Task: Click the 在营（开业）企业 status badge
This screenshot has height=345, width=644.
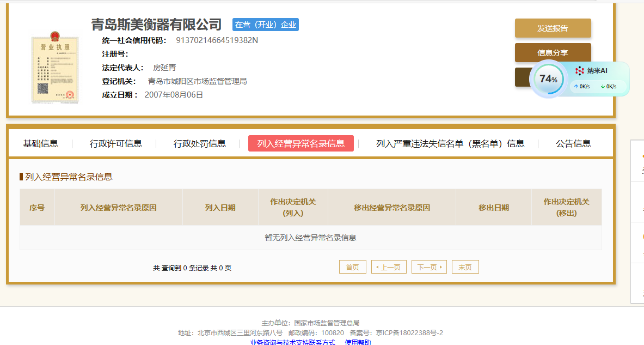Action: [x=265, y=25]
